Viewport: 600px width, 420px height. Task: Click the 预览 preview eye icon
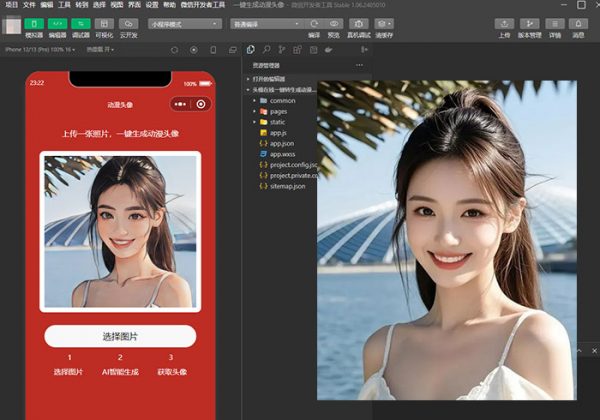tap(335, 23)
